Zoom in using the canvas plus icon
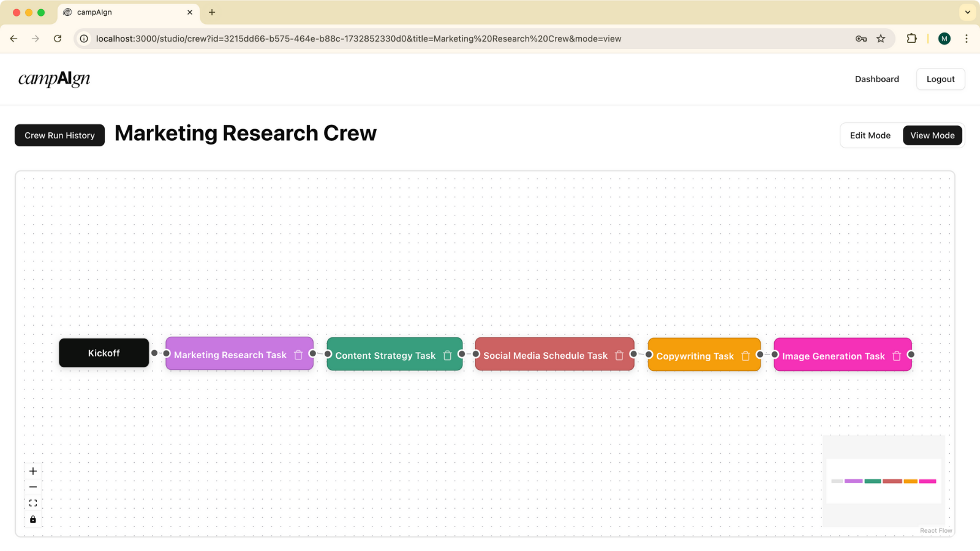 [x=33, y=471]
